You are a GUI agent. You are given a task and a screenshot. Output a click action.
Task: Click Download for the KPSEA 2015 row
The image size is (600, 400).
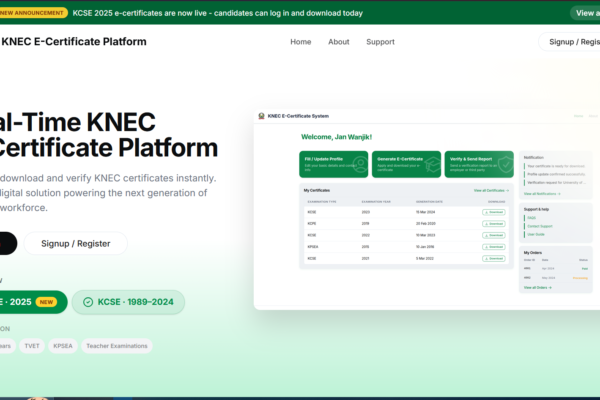tap(494, 247)
